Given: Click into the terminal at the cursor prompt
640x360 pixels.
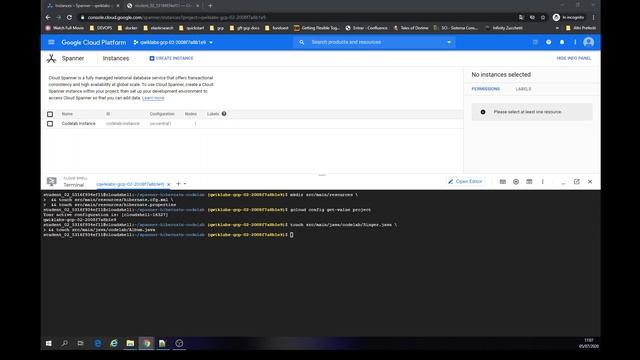Looking at the screenshot, I should click(x=291, y=235).
